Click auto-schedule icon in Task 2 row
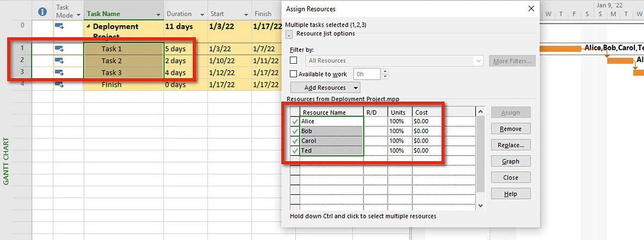Viewport: 644px width, 240px height. tap(59, 61)
